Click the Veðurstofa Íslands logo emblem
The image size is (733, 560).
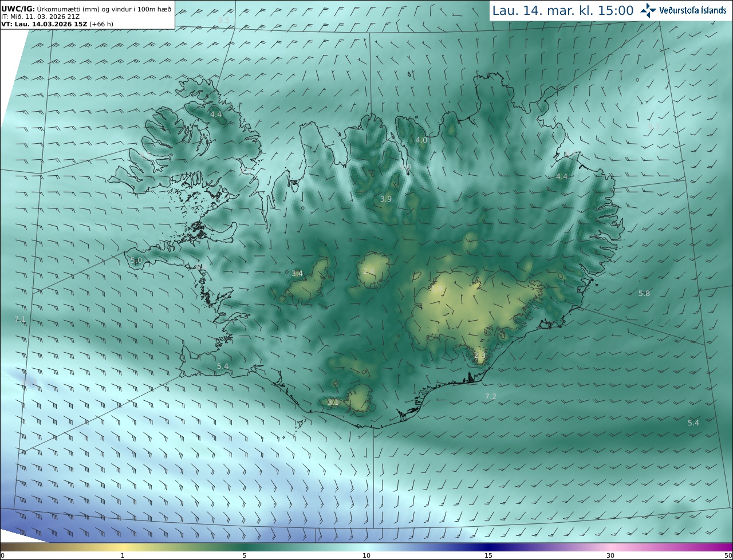[x=648, y=10]
